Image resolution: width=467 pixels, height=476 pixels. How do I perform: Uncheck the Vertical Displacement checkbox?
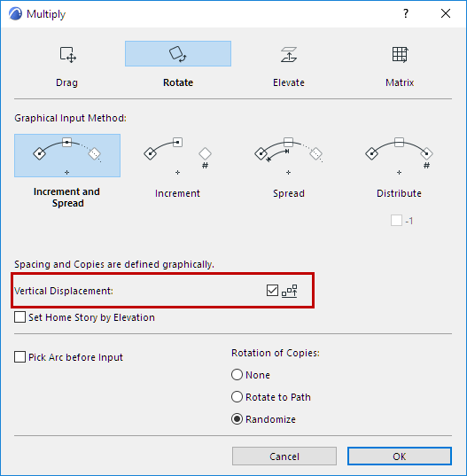click(x=272, y=291)
